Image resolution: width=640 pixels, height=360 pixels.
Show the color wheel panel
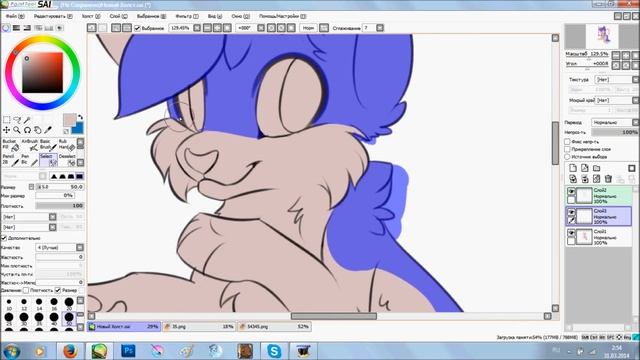pos(6,28)
